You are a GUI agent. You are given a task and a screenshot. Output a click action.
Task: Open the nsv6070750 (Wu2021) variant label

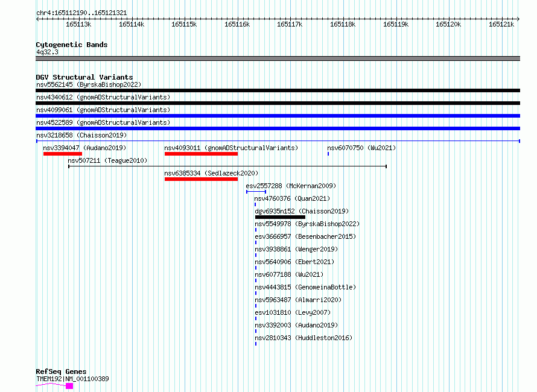[361, 148]
